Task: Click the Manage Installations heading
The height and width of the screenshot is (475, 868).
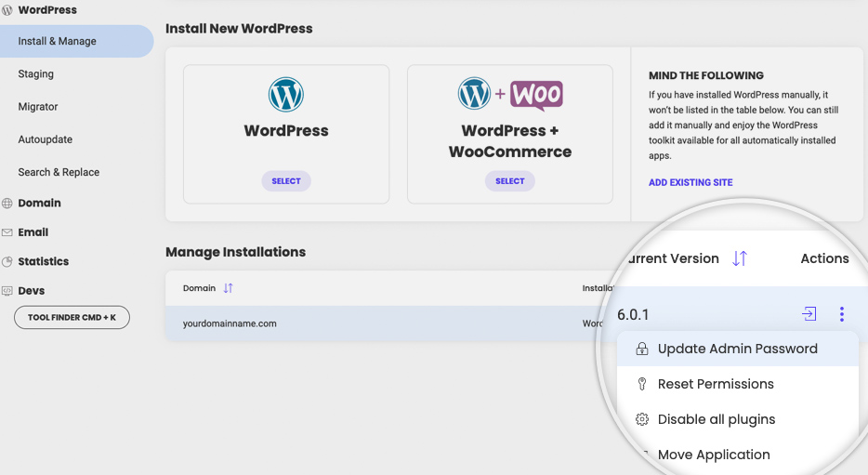Action: click(235, 252)
